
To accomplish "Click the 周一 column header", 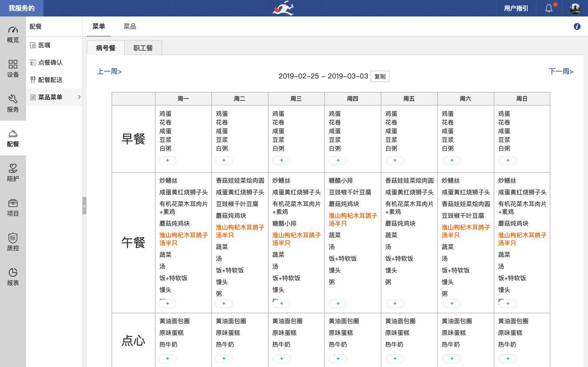I will tap(183, 99).
